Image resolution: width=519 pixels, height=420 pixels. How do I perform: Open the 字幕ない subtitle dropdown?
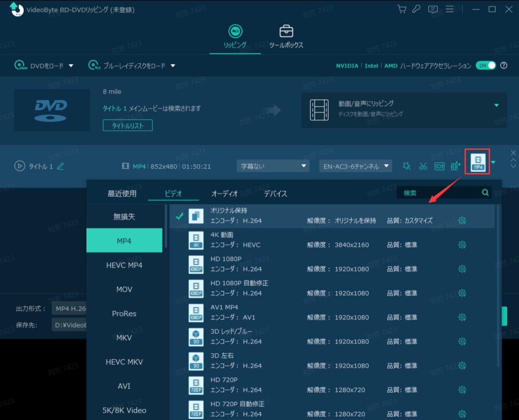click(273, 166)
